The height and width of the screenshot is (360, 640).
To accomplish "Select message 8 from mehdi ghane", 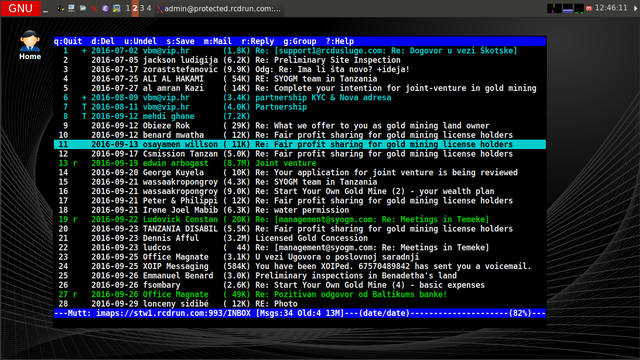I will click(x=300, y=116).
